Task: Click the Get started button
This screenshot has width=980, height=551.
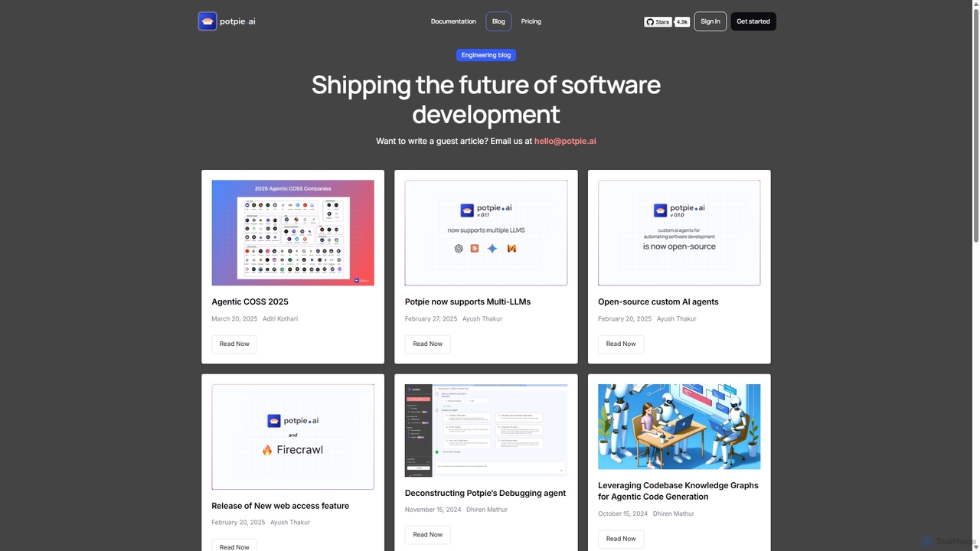Action: (x=753, y=21)
